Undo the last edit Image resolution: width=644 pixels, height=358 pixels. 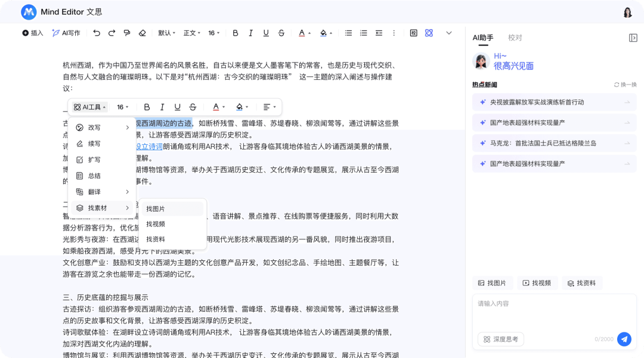click(97, 33)
